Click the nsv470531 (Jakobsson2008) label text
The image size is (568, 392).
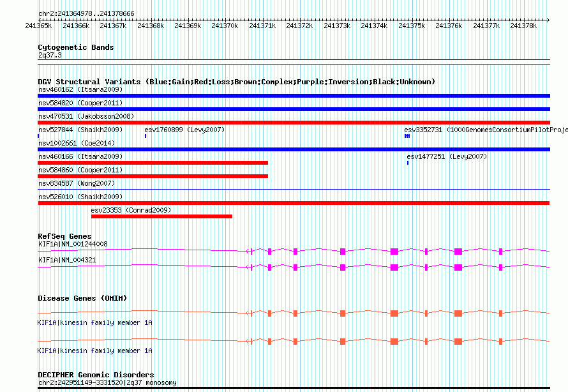[x=86, y=116]
